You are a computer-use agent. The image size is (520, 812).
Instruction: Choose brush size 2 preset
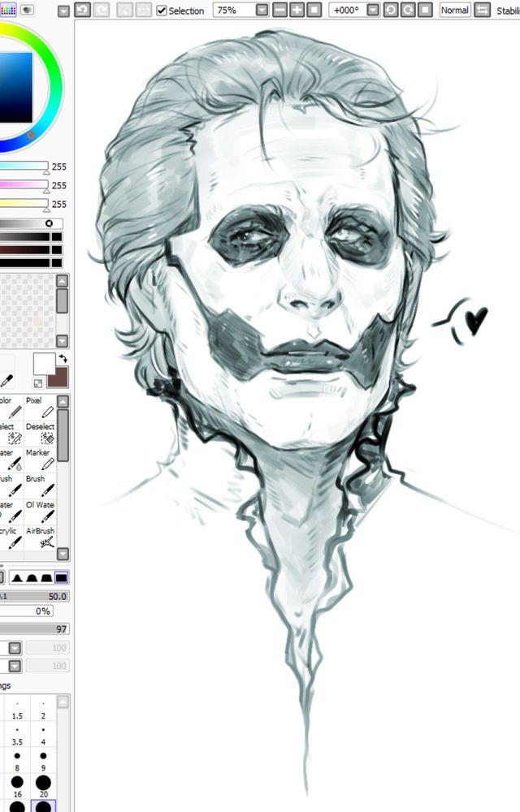click(x=43, y=710)
